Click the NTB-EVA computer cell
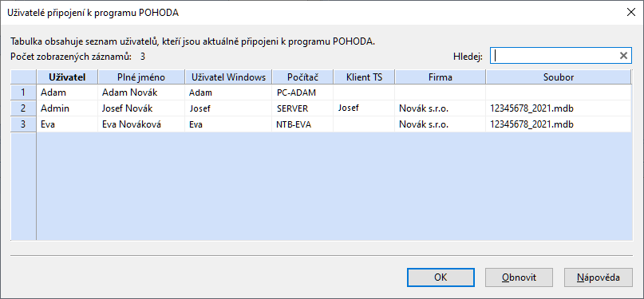The width and height of the screenshot is (644, 299). (302, 124)
